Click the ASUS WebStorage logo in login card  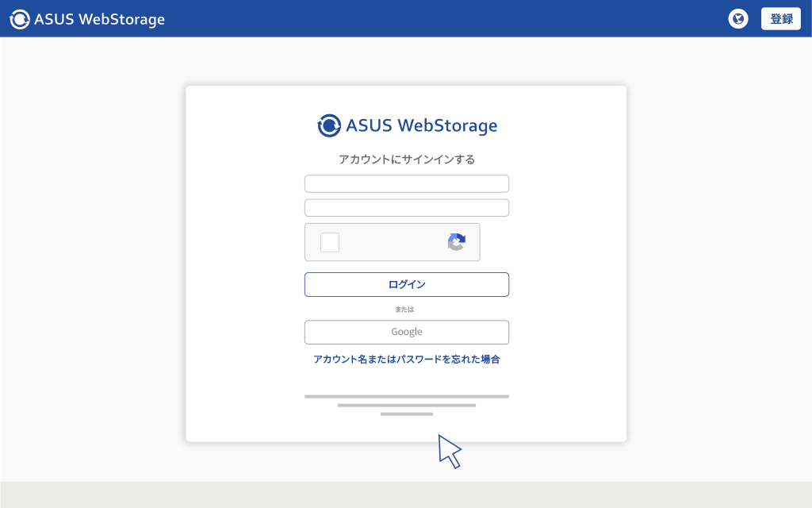[407, 125]
